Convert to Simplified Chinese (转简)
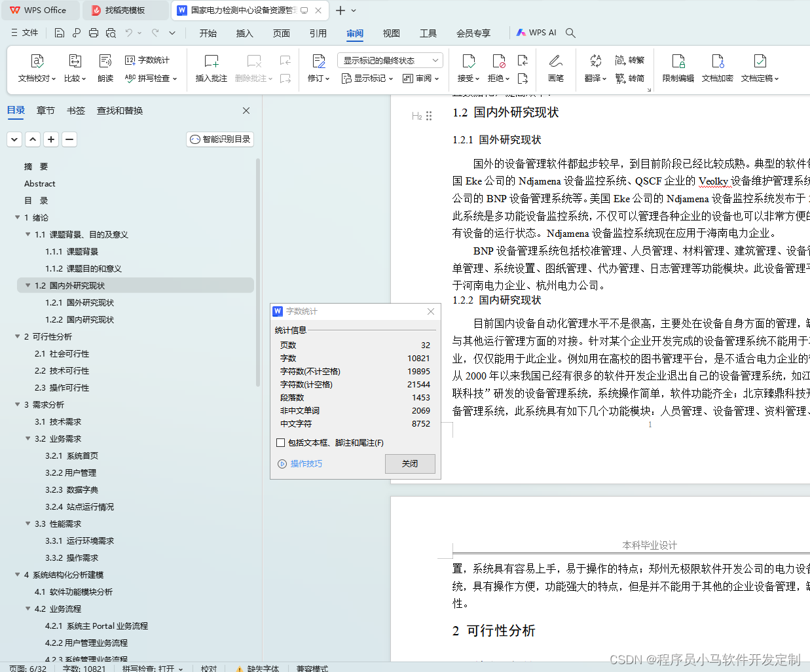810x672 pixels. pos(630,78)
